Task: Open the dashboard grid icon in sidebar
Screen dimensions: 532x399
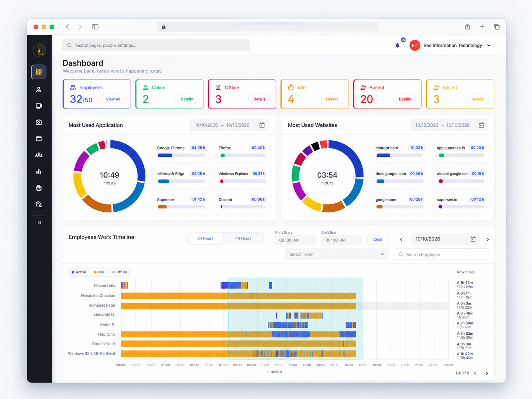Action: click(x=39, y=72)
